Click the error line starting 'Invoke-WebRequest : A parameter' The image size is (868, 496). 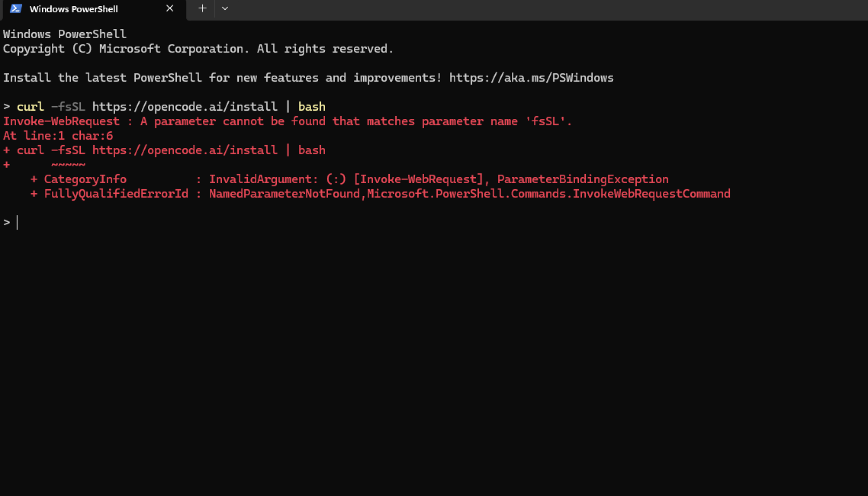coord(287,121)
